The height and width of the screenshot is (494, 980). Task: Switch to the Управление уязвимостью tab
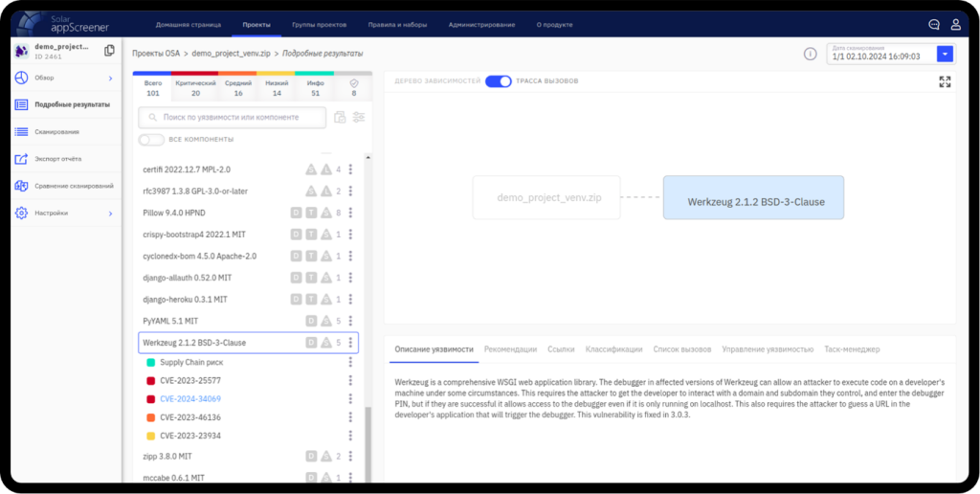pyautogui.click(x=768, y=349)
